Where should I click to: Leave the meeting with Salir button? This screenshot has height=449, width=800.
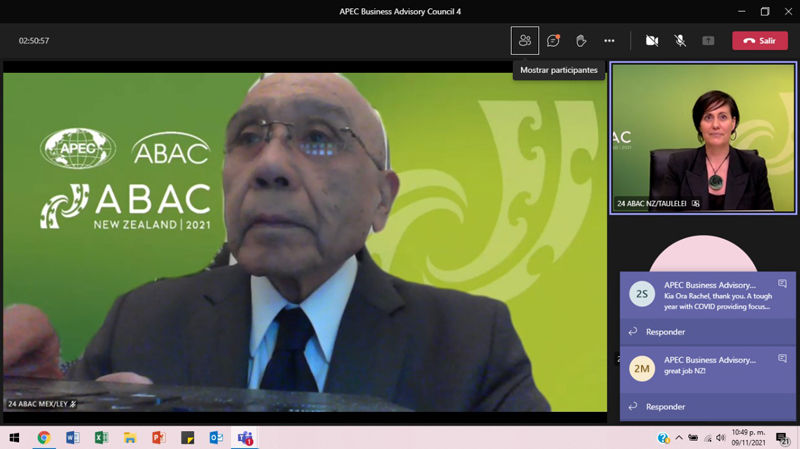pyautogui.click(x=760, y=41)
